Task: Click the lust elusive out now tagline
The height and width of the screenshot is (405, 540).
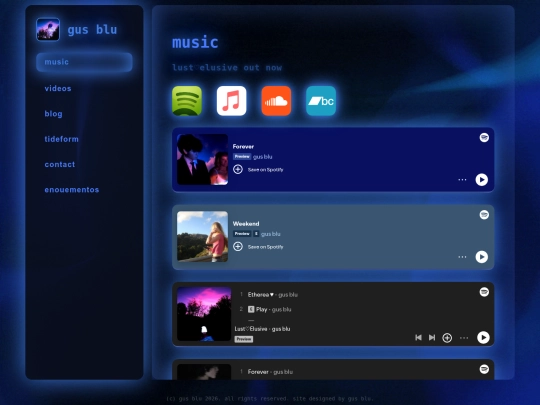Action: (227, 68)
